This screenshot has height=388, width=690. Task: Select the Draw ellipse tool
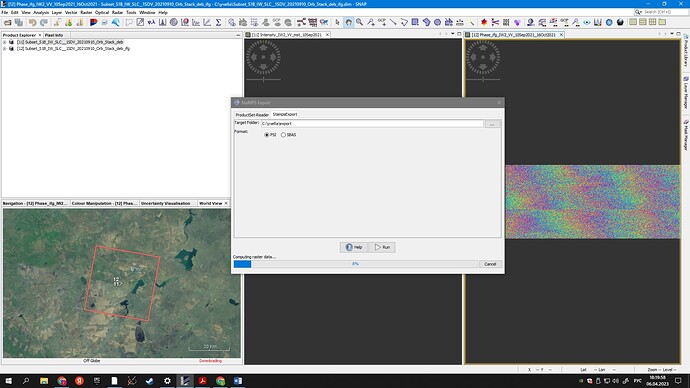(x=437, y=22)
